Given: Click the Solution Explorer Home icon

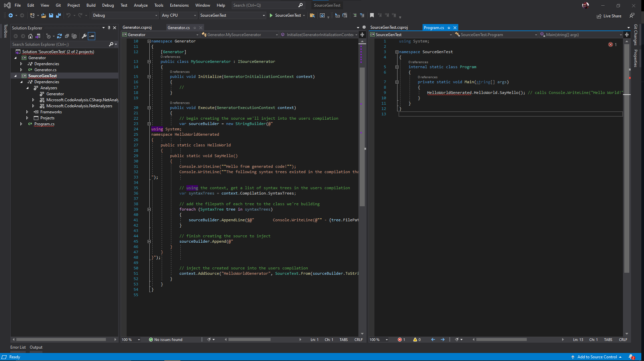Looking at the screenshot, I should tap(30, 36).
